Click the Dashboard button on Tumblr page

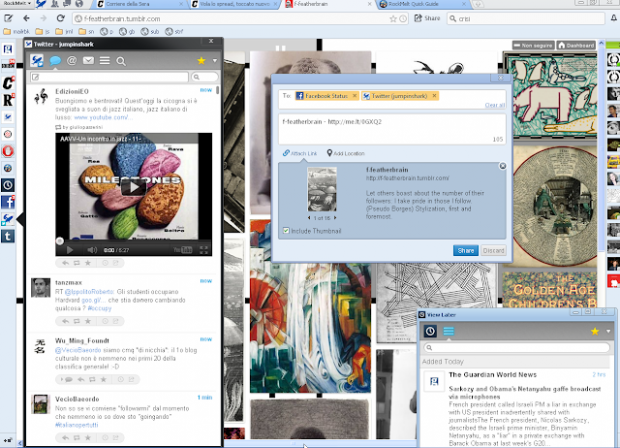[576, 45]
